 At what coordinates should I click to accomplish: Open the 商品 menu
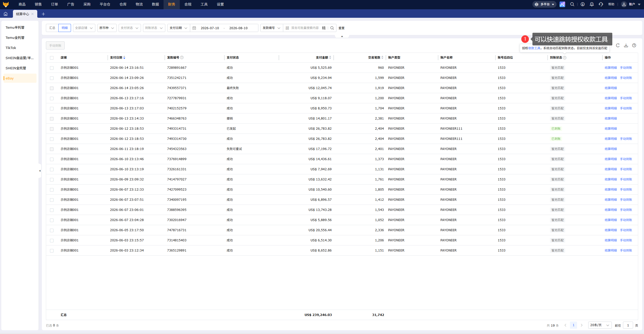(22, 4)
